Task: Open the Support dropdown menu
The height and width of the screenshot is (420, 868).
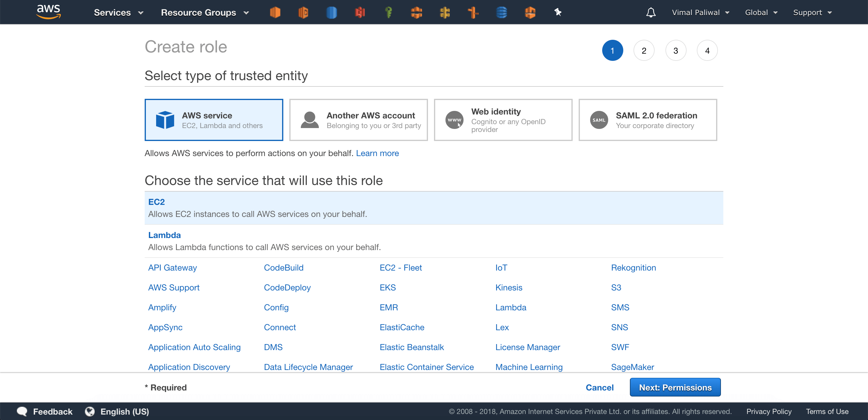Action: [x=813, y=12]
